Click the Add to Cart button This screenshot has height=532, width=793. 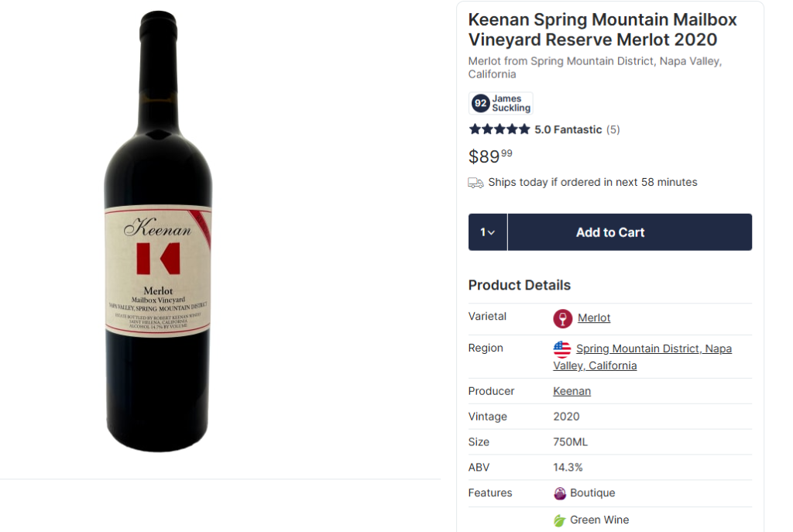(610, 232)
